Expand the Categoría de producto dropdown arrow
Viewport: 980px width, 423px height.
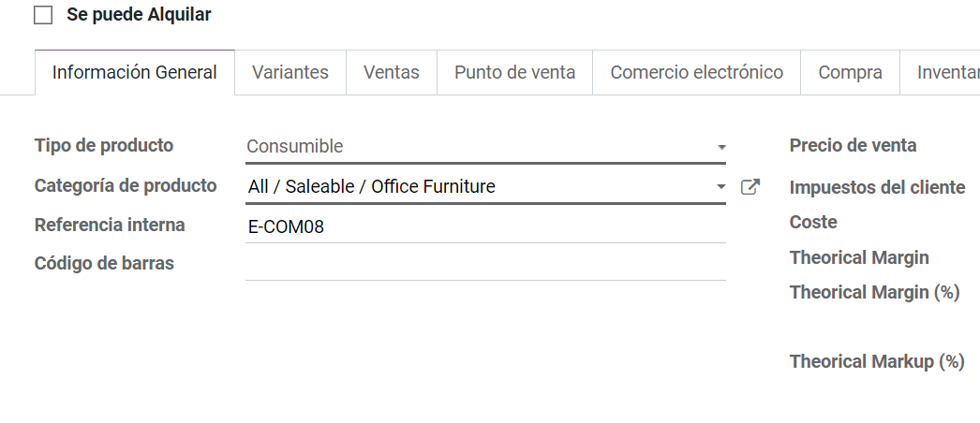point(721,186)
